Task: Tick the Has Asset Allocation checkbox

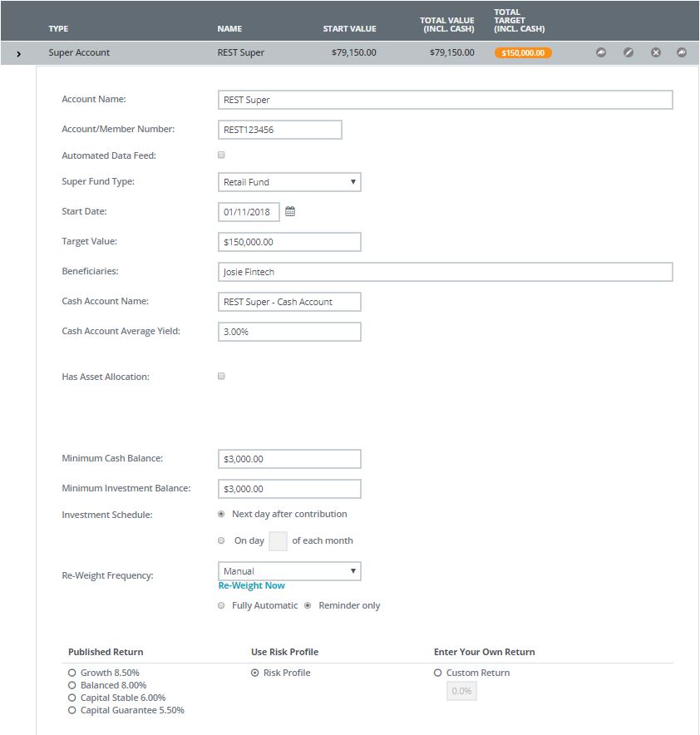Action: 221,376
